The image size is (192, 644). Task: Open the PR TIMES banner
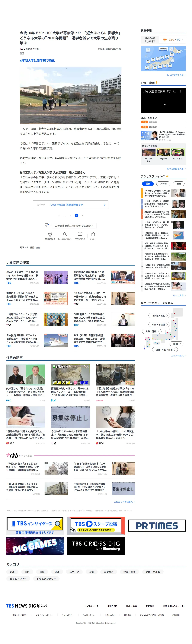[157, 526]
